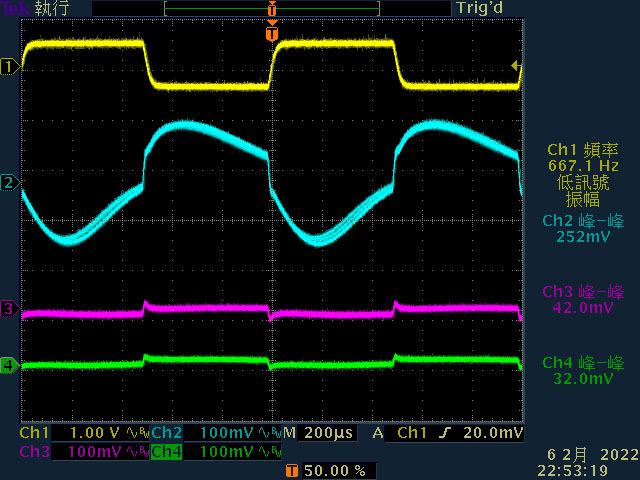Viewport: 640px width, 480px height.
Task: Click the Ch2 peak-to-peak 252mV measurement
Action: click(x=583, y=229)
